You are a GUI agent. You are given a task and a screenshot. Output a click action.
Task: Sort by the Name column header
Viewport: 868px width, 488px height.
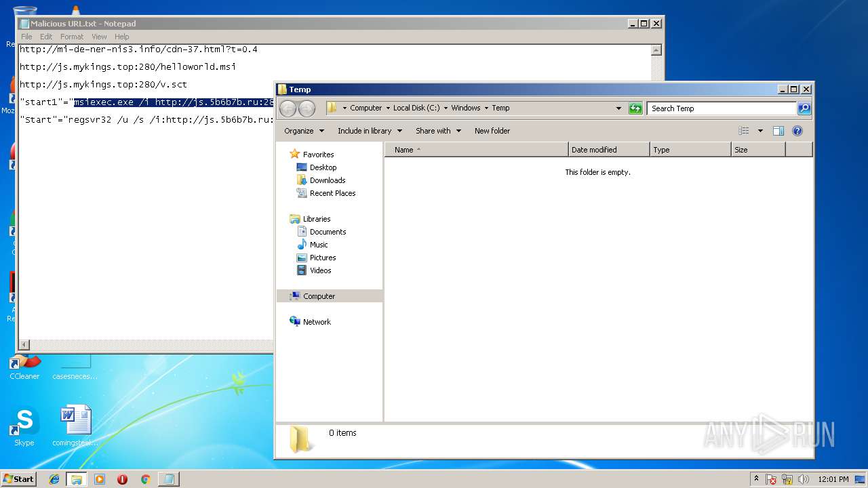(x=477, y=150)
